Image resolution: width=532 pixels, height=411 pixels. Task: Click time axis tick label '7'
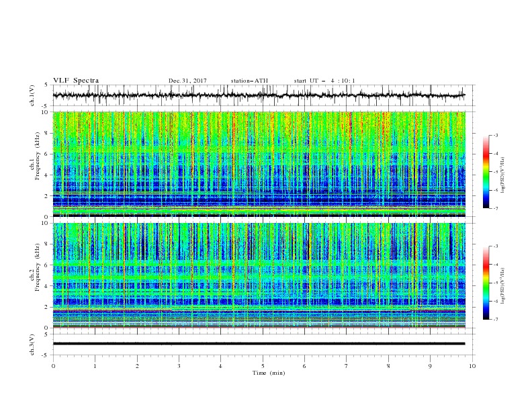click(x=347, y=366)
